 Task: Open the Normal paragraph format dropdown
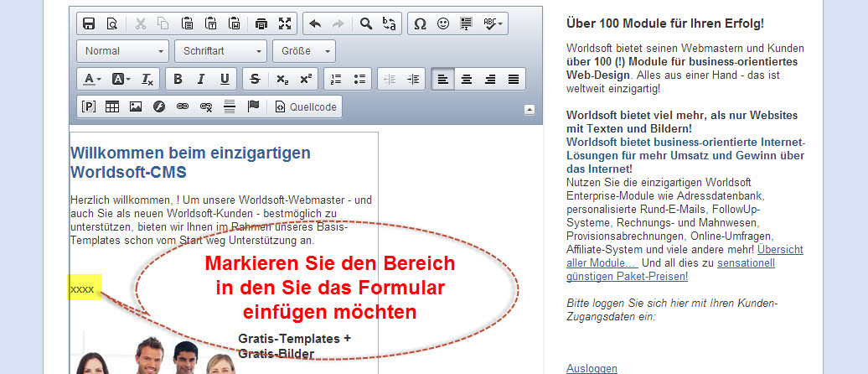(x=123, y=51)
